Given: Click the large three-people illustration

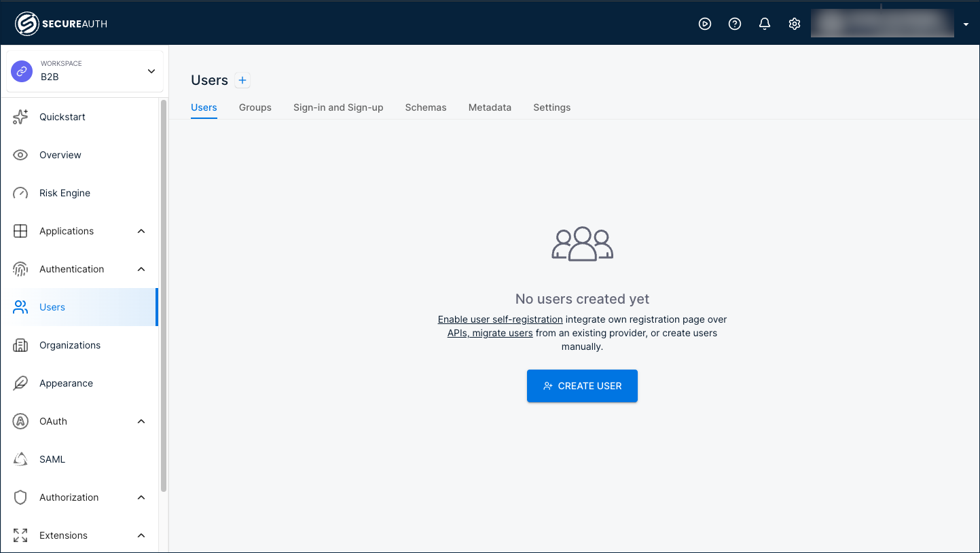Looking at the screenshot, I should click(583, 245).
